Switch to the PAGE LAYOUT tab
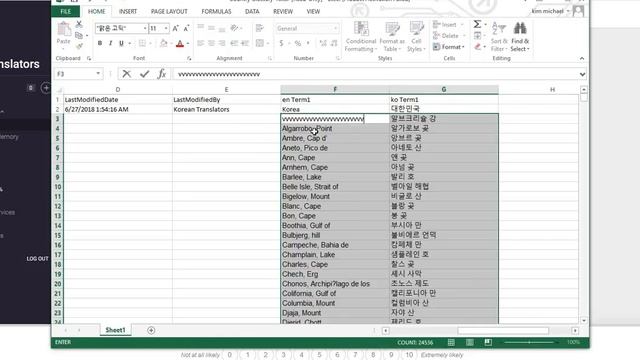Viewport: 640px width, 360px height. (x=169, y=11)
